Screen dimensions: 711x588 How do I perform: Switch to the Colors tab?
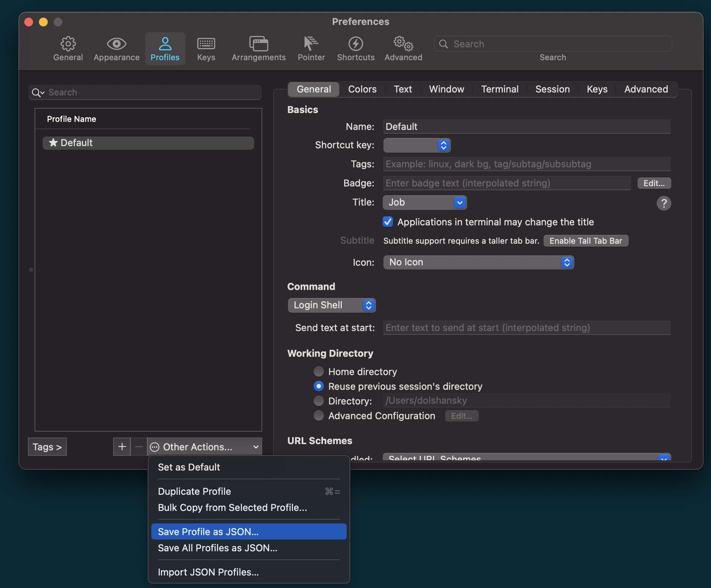pyautogui.click(x=362, y=89)
